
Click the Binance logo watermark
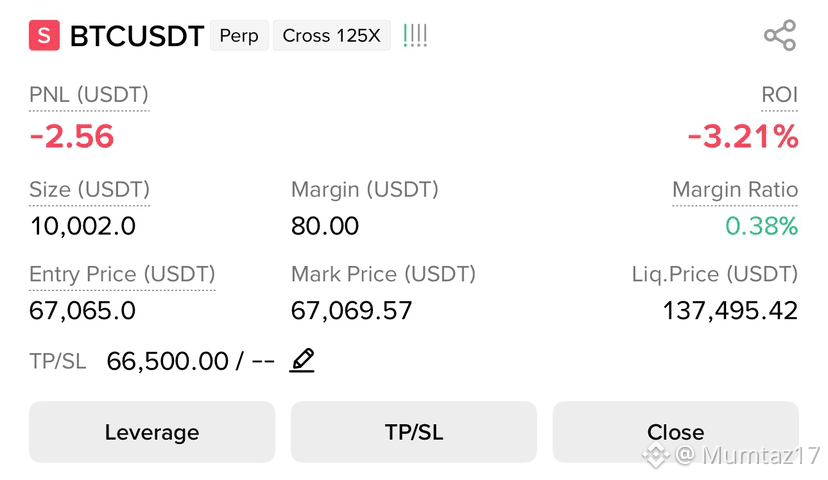click(x=655, y=454)
